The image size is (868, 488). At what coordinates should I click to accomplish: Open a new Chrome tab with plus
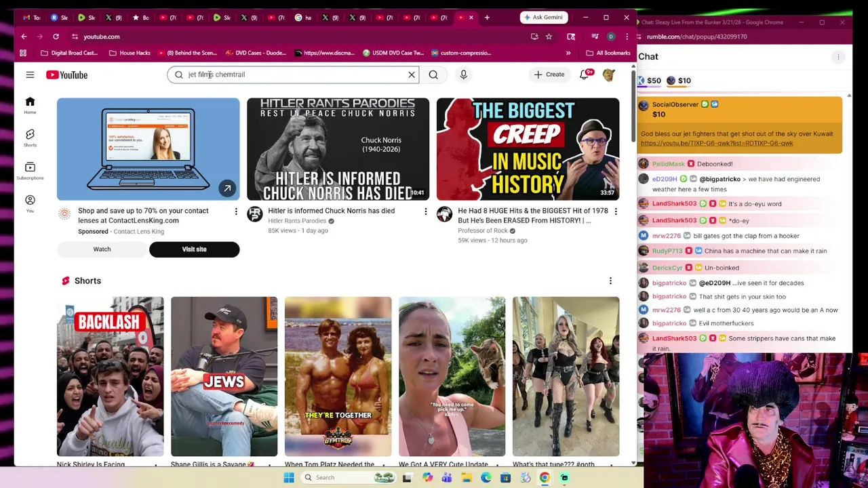(x=487, y=18)
